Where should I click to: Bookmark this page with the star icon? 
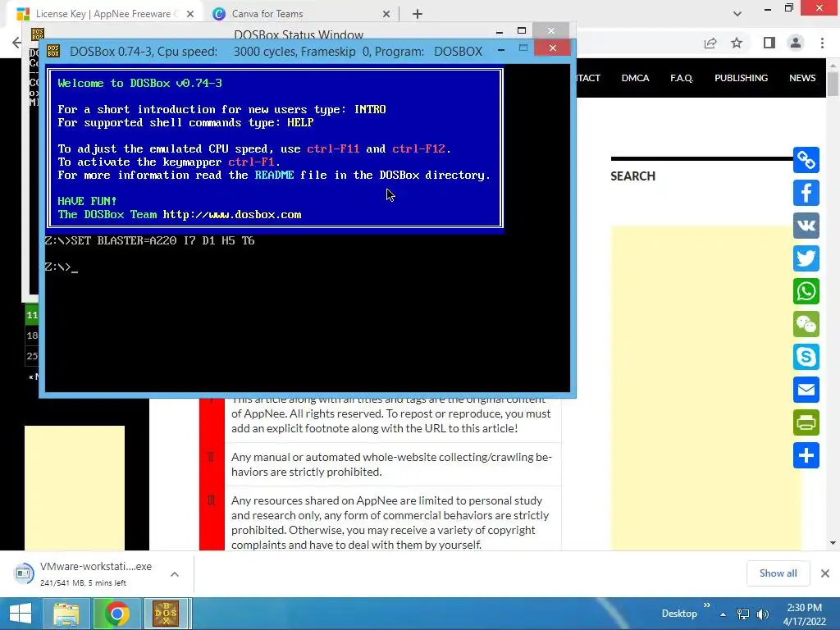click(737, 43)
